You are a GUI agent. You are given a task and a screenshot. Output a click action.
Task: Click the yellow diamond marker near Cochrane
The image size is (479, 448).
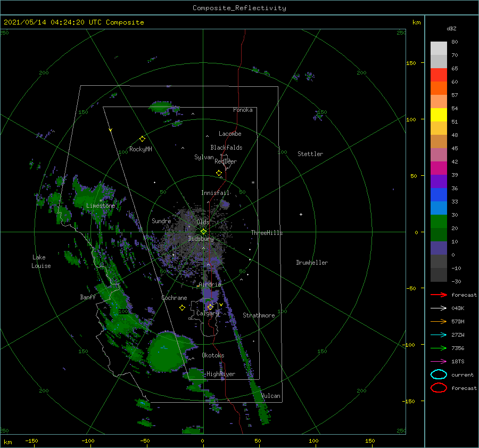click(182, 308)
